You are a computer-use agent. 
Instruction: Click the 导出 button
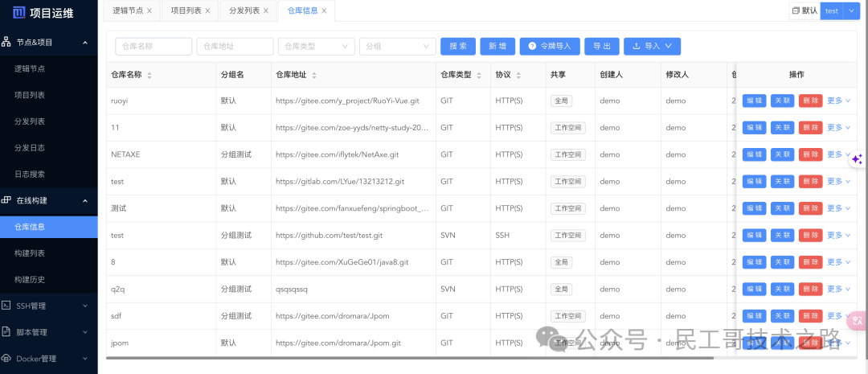(x=602, y=47)
